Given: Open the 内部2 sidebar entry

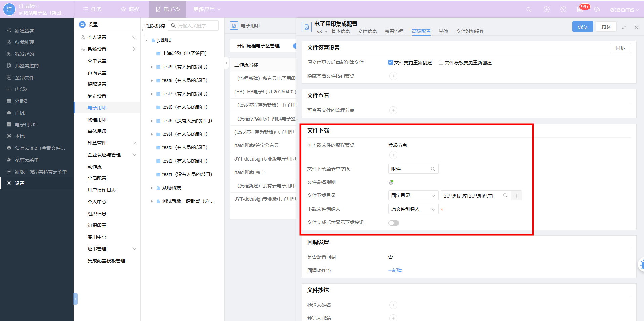Looking at the screenshot, I should click(x=21, y=89).
